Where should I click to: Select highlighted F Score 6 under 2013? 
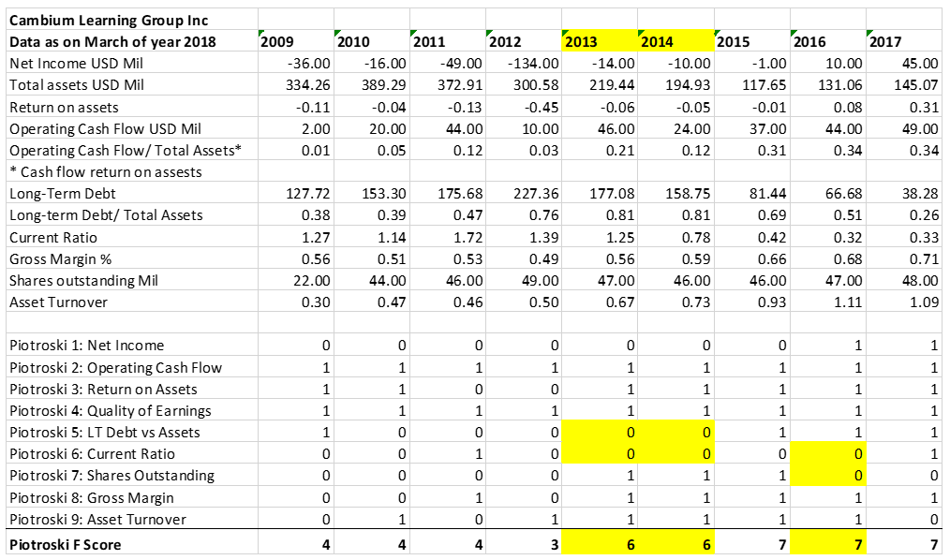click(600, 543)
